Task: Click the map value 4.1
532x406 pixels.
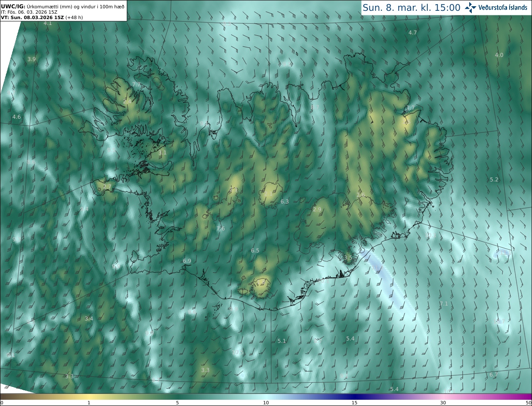Action: coord(48,23)
